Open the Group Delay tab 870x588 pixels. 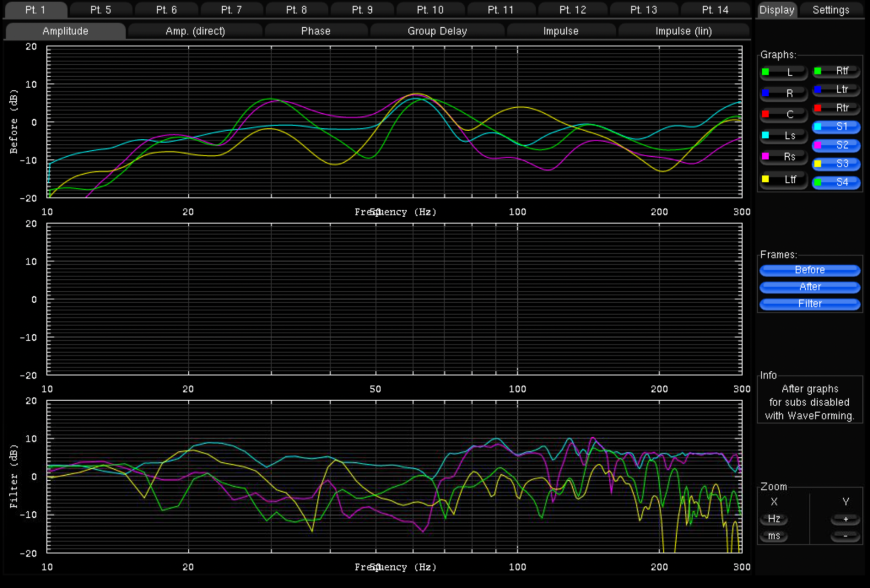(437, 31)
